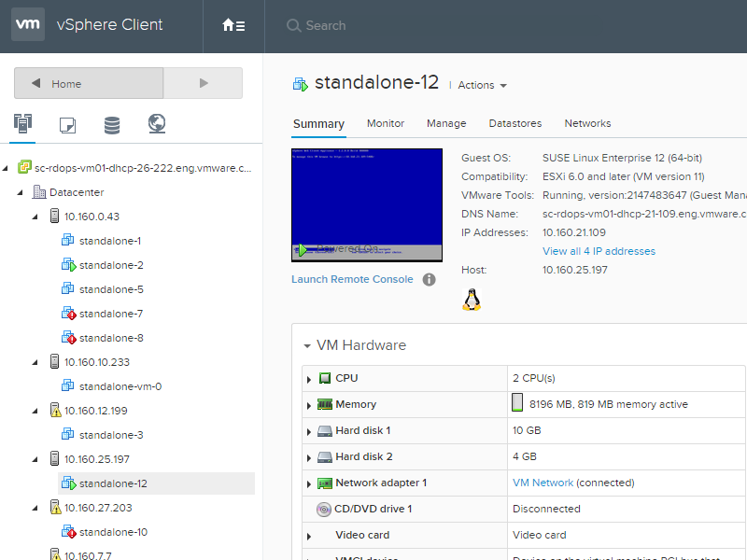Click the Linux penguin guest icon
Viewport: 747px width, 560px height.
point(472,300)
